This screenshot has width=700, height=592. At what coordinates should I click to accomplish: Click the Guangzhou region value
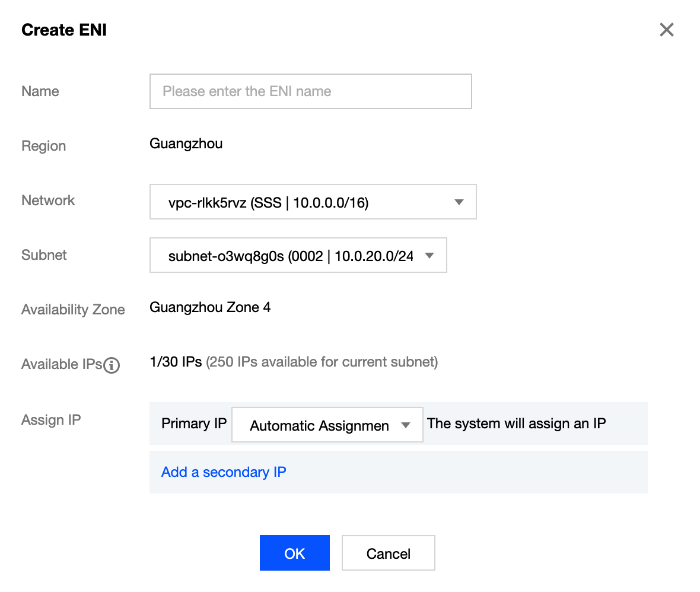click(186, 144)
